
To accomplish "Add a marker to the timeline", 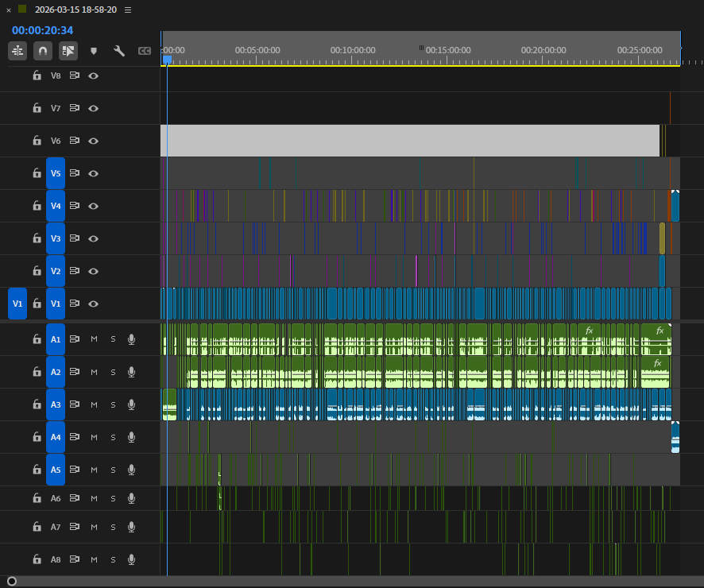I will coord(94,51).
